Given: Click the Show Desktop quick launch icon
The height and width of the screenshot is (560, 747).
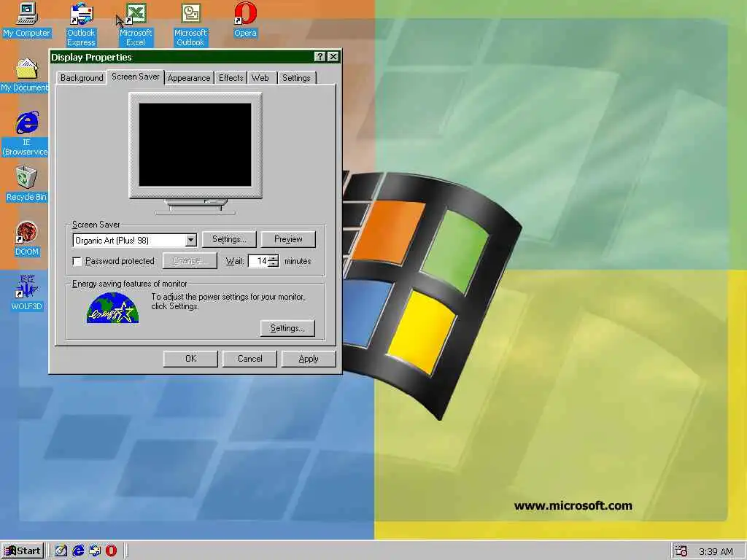Looking at the screenshot, I should tap(61, 551).
